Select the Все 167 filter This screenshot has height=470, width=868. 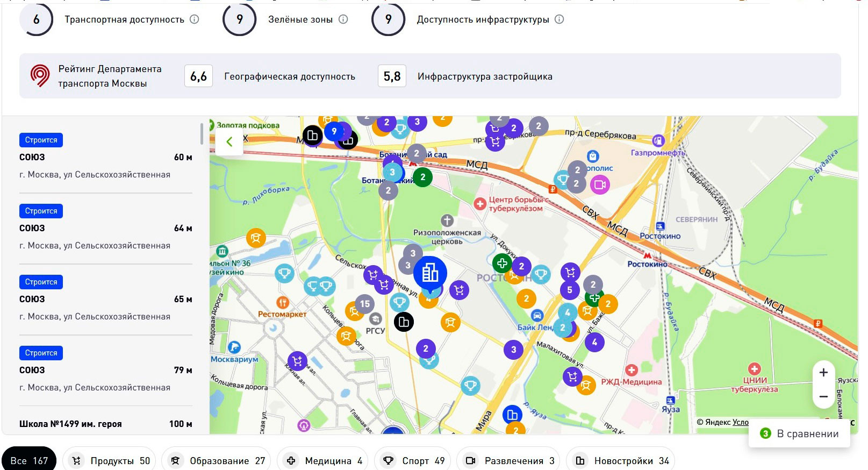[x=29, y=461]
